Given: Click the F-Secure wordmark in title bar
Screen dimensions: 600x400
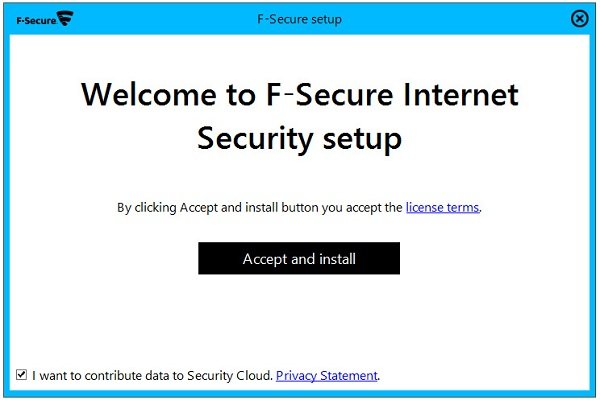Looking at the screenshot, I should [35, 18].
